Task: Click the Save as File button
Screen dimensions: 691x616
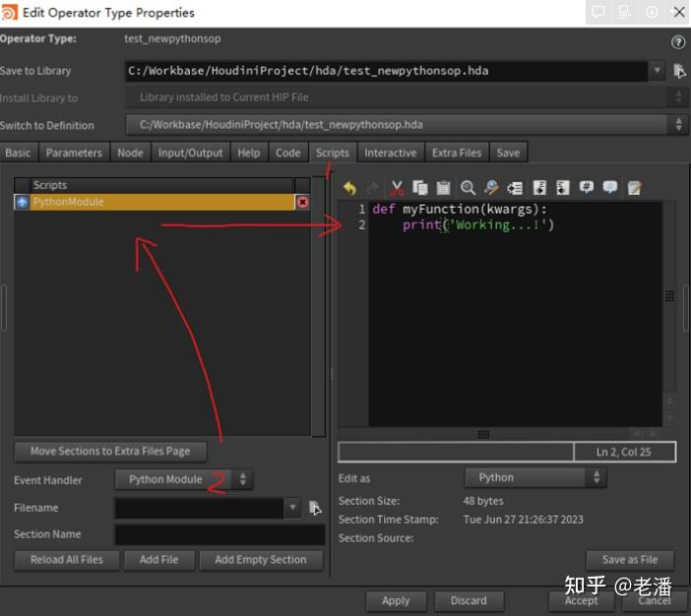Action: [x=630, y=560]
